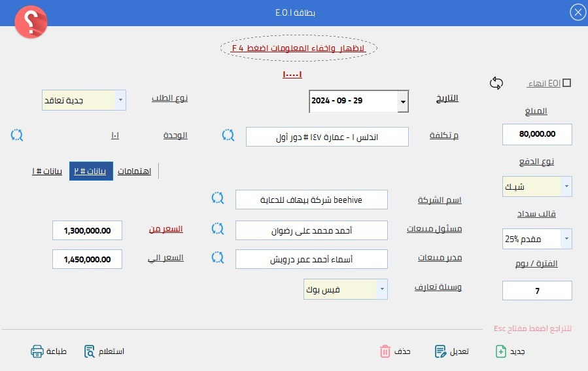This screenshot has height=371, width=588.
Task: Click the search icon beside sales representative field
Action: click(x=217, y=229)
